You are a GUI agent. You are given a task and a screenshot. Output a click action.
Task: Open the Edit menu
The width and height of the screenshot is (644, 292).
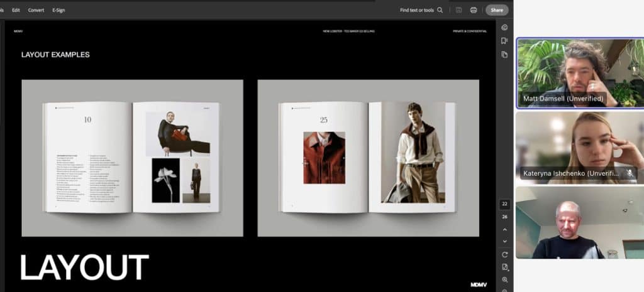coord(16,10)
